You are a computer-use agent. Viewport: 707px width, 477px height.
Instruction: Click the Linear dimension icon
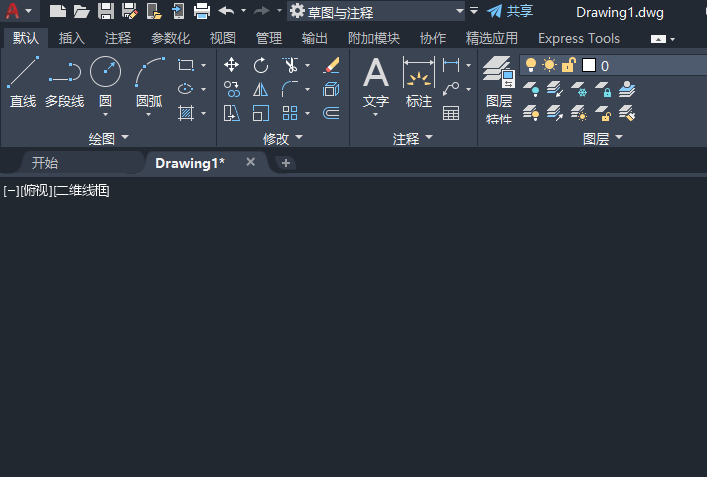[x=451, y=65]
